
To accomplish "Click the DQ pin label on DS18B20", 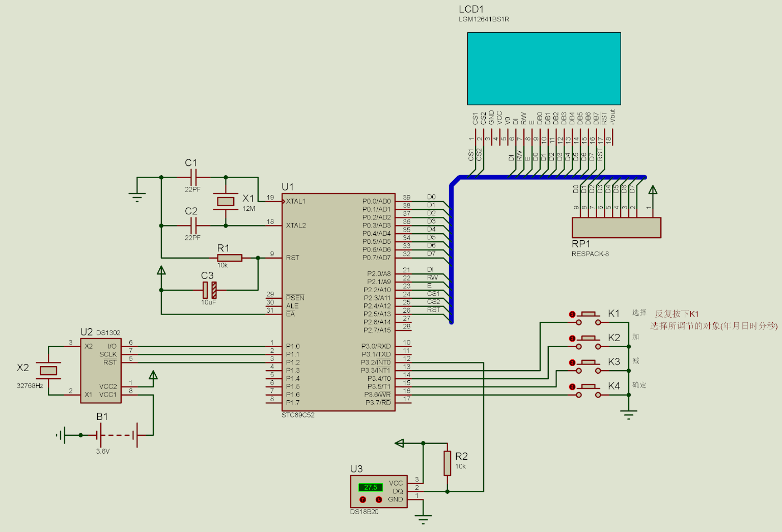I will (x=398, y=491).
